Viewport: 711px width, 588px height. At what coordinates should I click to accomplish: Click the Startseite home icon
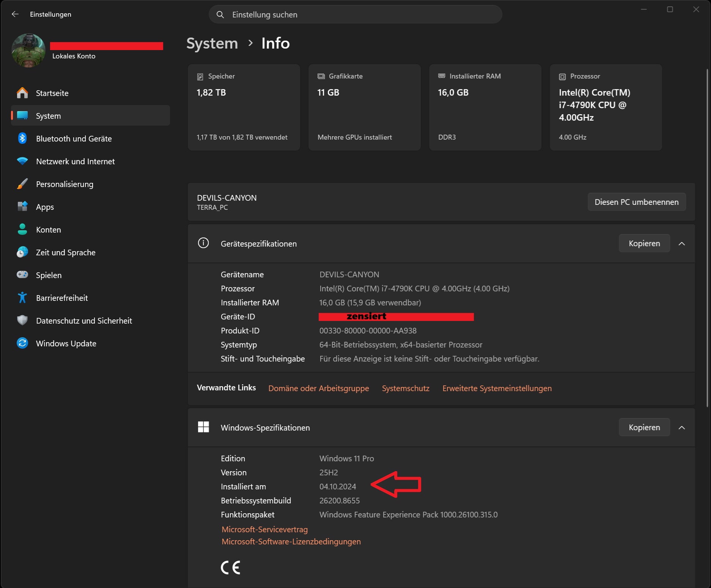click(22, 93)
